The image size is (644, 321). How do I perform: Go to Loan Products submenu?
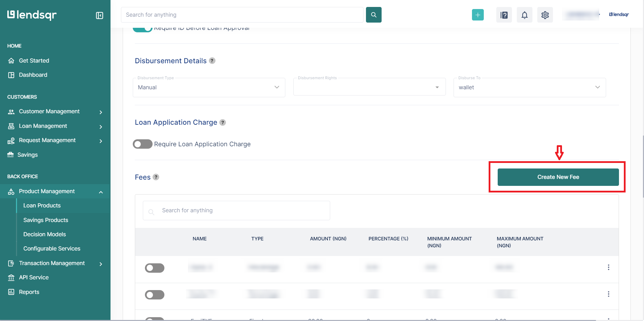(x=42, y=206)
